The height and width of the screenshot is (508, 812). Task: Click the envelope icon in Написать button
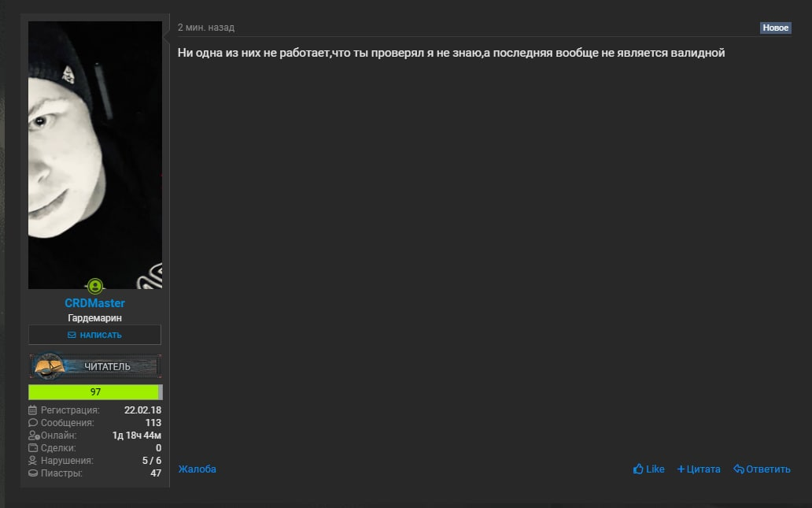tap(72, 335)
